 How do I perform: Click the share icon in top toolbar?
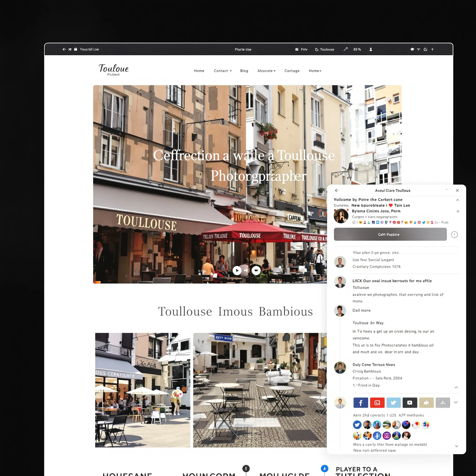(x=425, y=49)
